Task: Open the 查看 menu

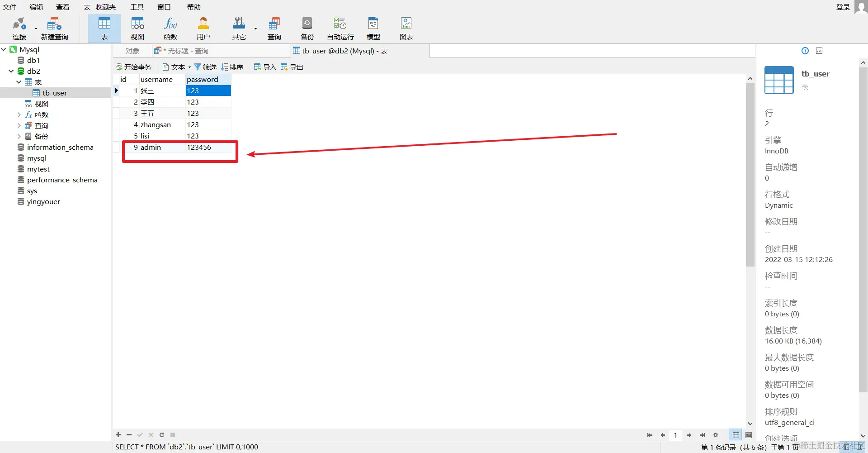Action: pyautogui.click(x=63, y=7)
